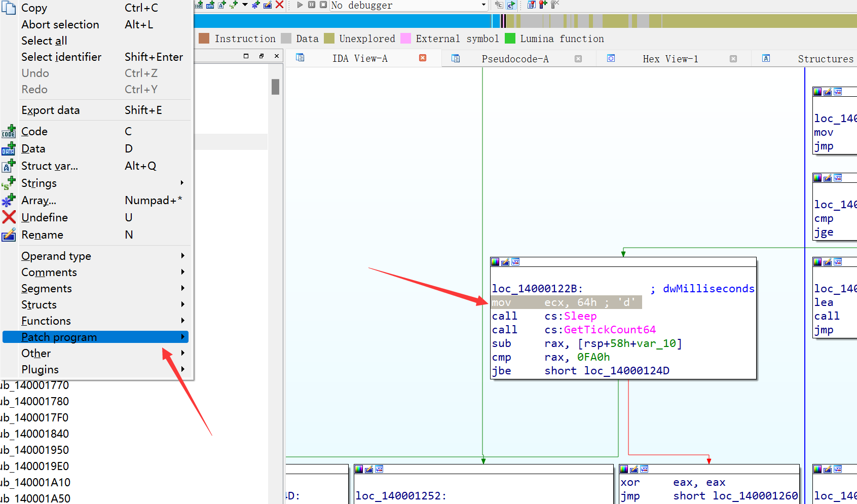Open the strings type dropdown arrow in toolbar
The height and width of the screenshot is (504, 857).
click(x=245, y=5)
